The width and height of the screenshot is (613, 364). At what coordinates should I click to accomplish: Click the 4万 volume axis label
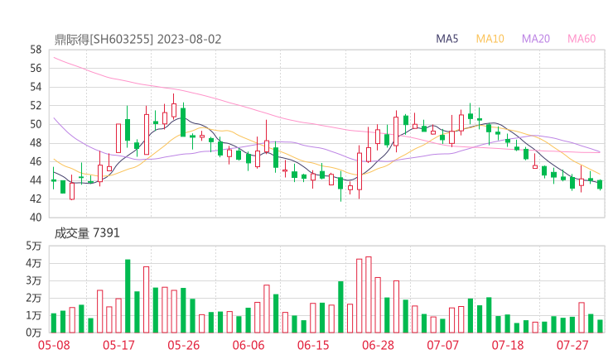coord(34,263)
